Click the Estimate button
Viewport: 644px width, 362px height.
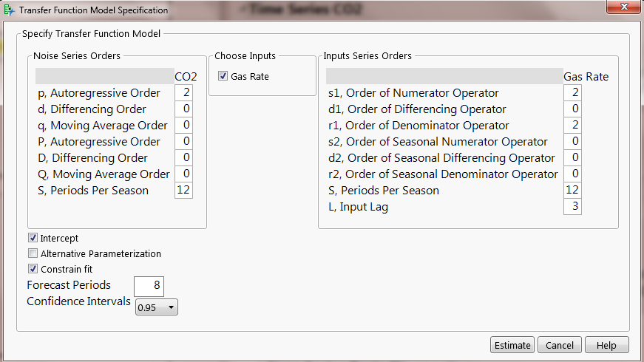tap(512, 345)
